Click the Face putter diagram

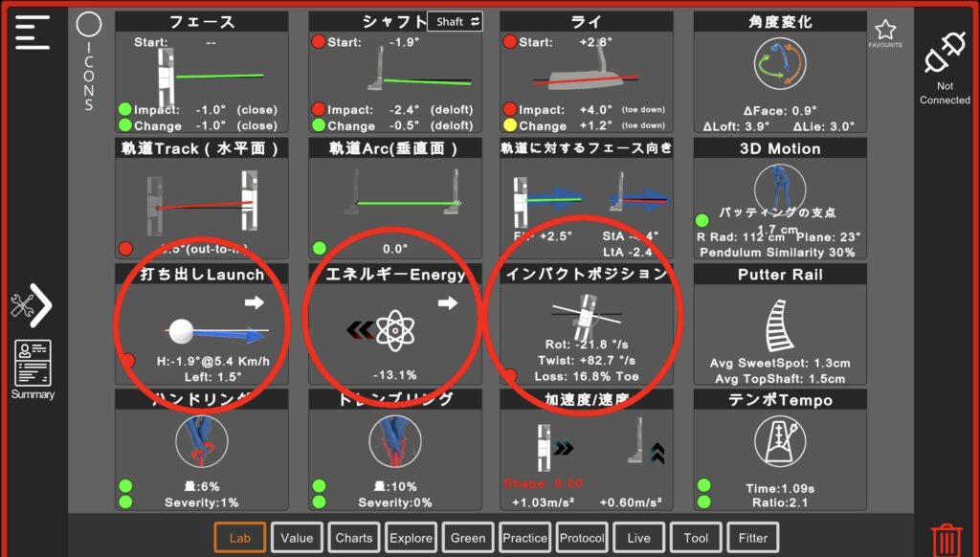click(210, 77)
